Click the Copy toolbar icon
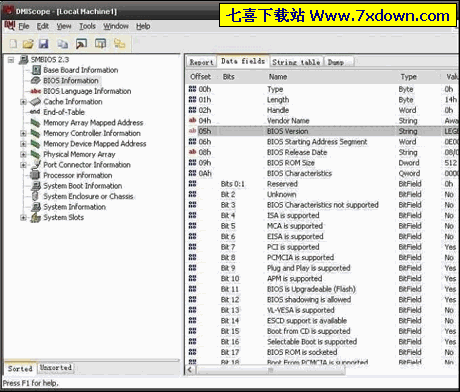 (62, 44)
